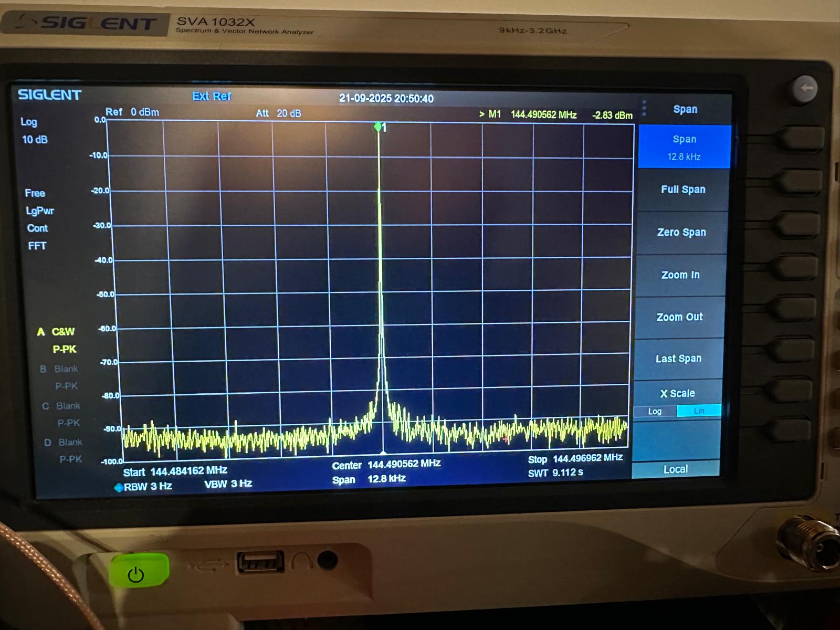840x630 pixels.
Task: Open trace A C&W settings
Action: click(x=62, y=332)
